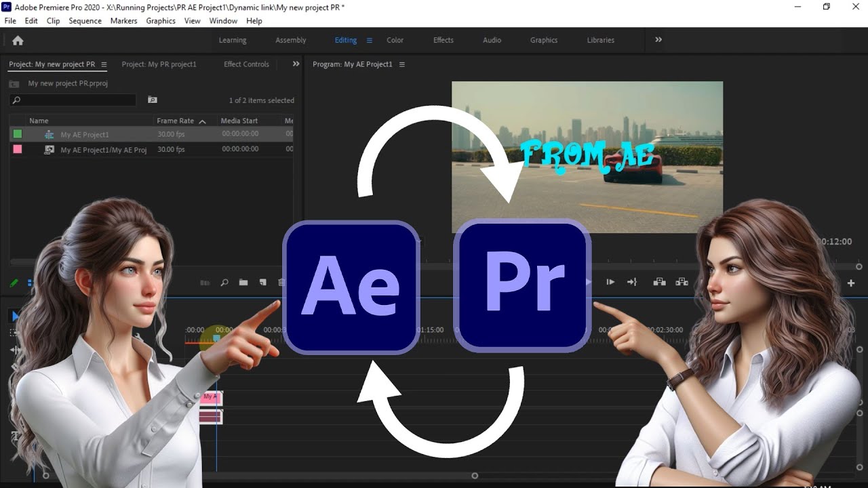Expand hidden panel tabs in Project panel
868x488 pixels.
[296, 64]
